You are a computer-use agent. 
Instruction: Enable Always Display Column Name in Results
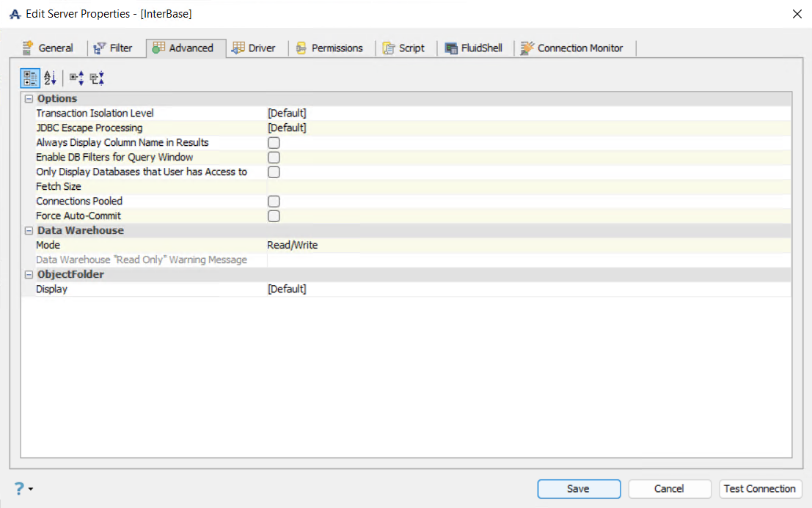click(274, 143)
